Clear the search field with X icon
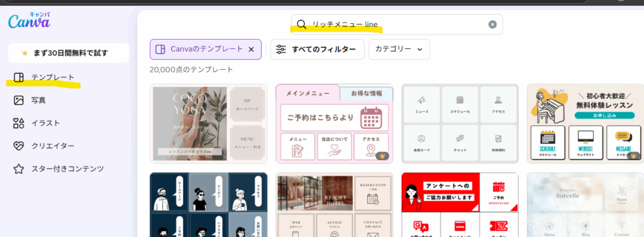 coord(492,25)
